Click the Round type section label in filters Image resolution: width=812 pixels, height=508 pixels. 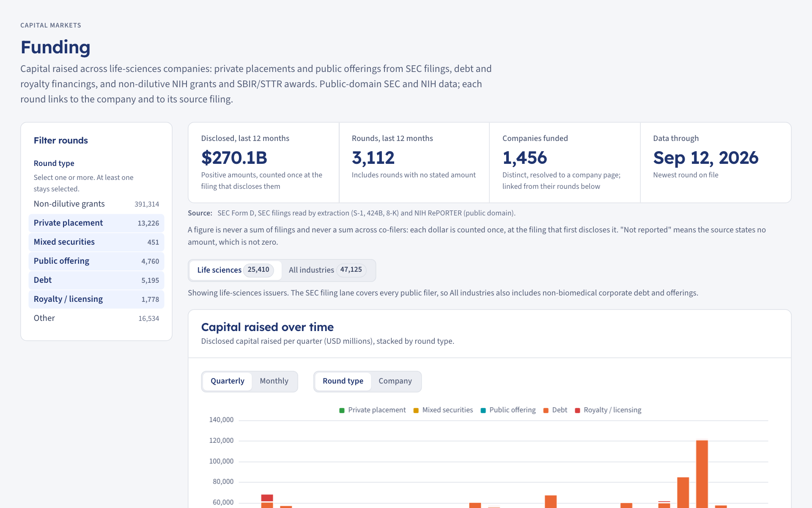pos(54,163)
